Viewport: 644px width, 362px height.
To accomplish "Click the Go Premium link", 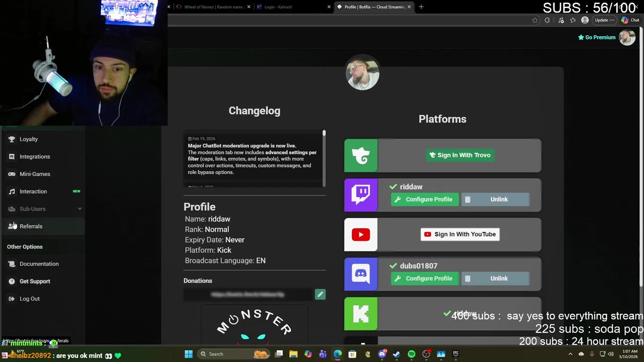I will coord(597,37).
